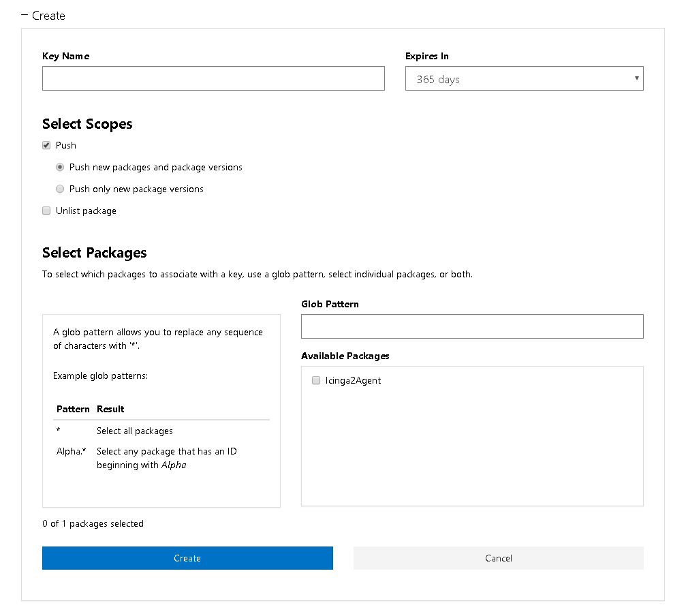
Task: Click into the Glob Pattern field
Action: coord(472,326)
